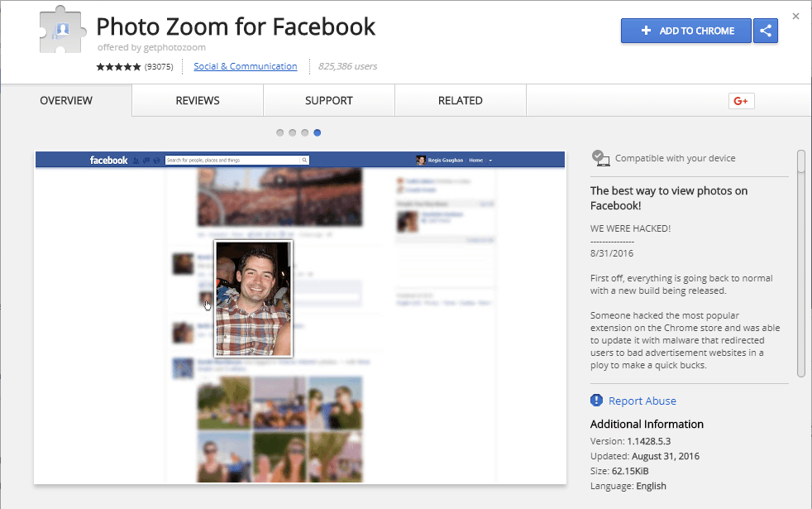Click the search magnifier in Facebook screenshot

click(304, 161)
